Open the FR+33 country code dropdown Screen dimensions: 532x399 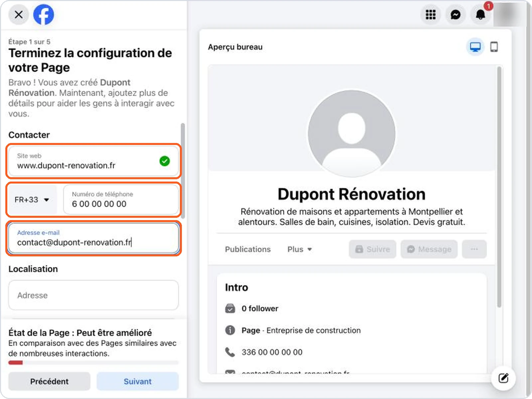[32, 200]
